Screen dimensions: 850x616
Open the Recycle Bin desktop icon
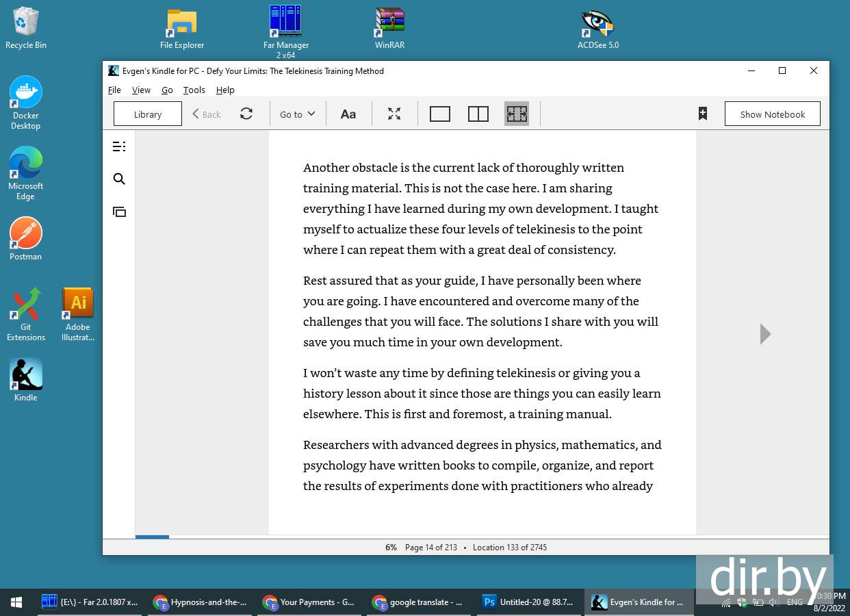coord(26,29)
